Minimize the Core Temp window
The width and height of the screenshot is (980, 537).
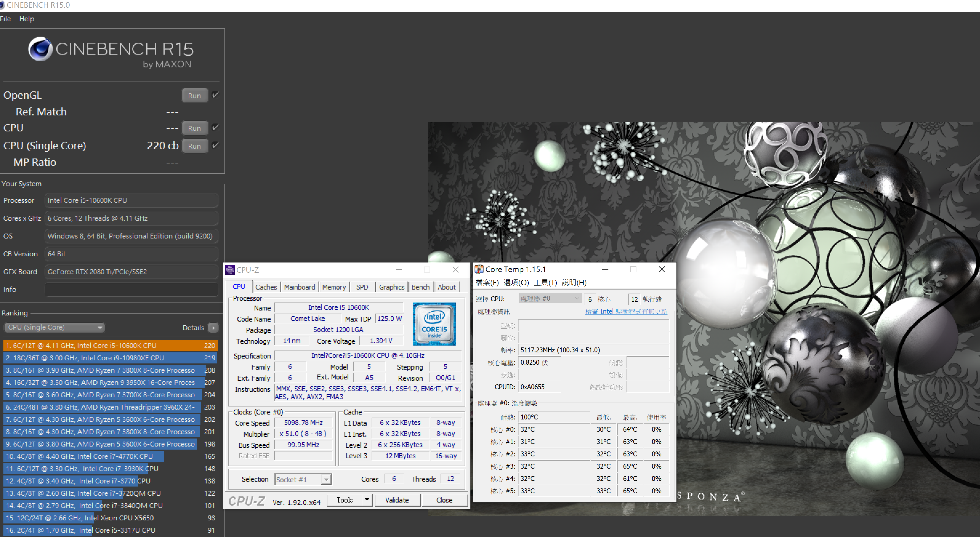[605, 269]
